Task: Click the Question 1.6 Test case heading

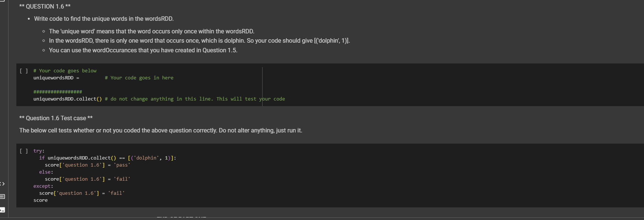Action: 56,118
